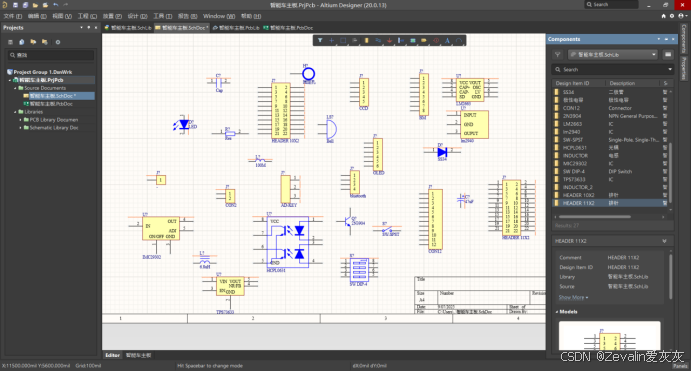This screenshot has width=692, height=371.
Task: Open the first menu (文件 F) in the menu bar
Action: (x=12, y=16)
